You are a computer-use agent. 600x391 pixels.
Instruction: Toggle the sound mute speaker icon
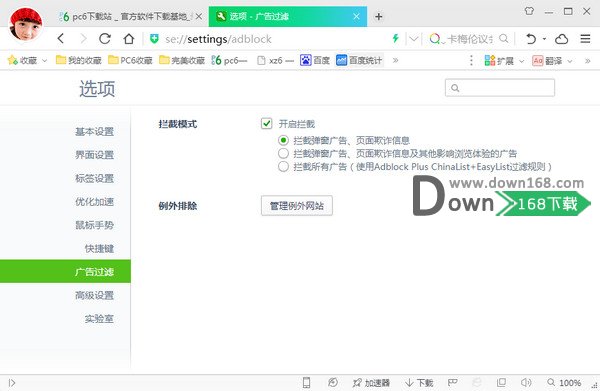pyautogui.click(x=526, y=382)
